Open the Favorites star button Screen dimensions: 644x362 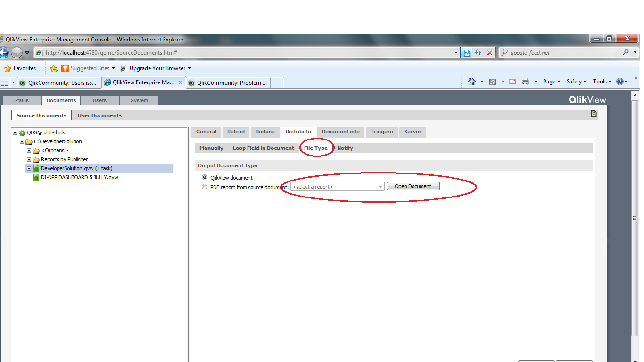point(20,68)
